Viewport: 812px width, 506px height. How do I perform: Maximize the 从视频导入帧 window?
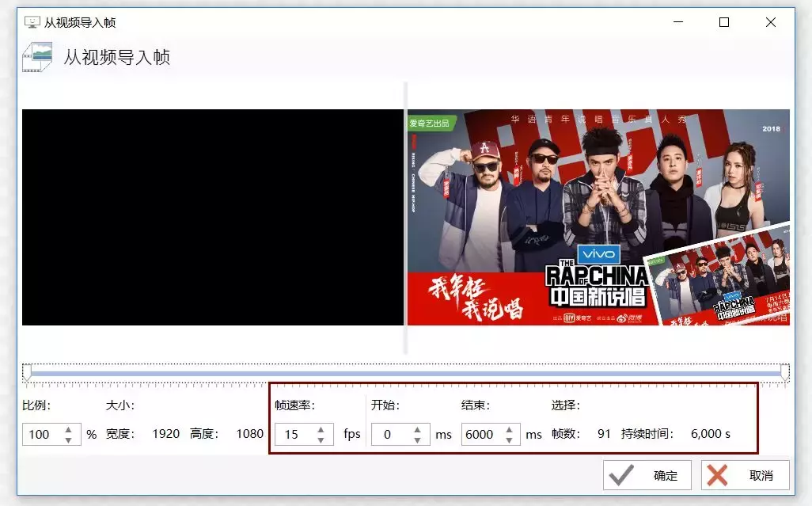(x=724, y=22)
